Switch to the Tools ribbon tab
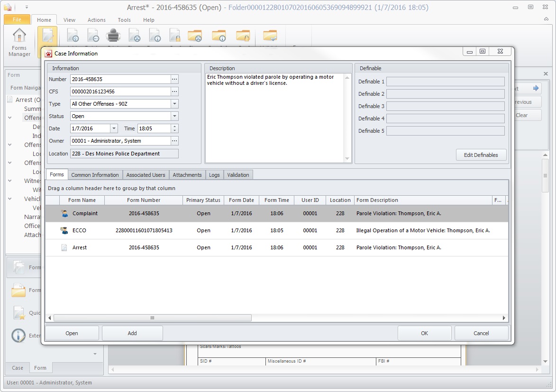 [124, 20]
